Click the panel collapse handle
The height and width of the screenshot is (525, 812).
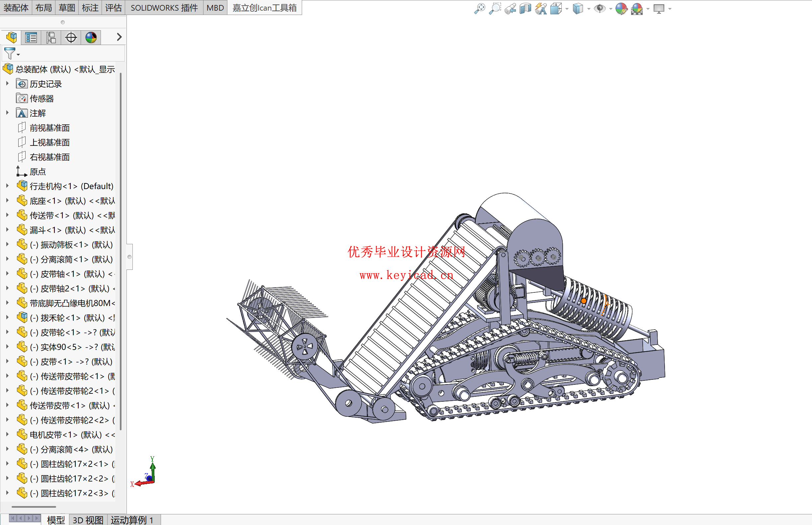pos(129,257)
